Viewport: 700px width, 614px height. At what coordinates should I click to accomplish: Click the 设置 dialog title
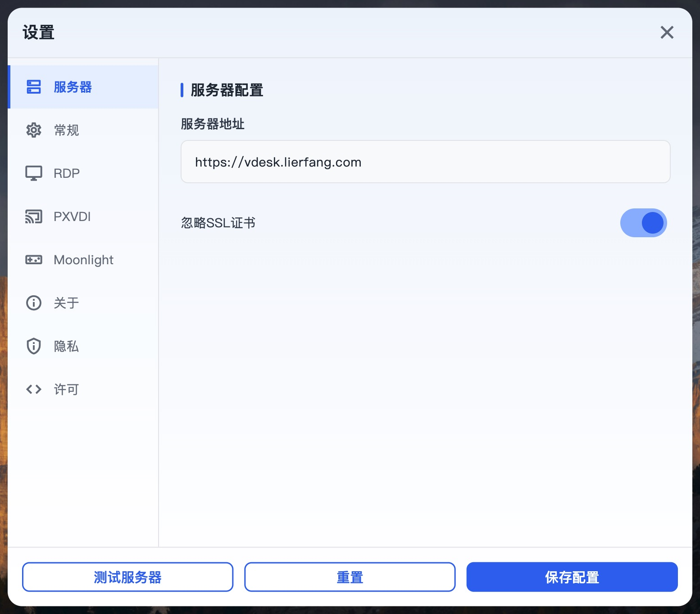pyautogui.click(x=39, y=32)
